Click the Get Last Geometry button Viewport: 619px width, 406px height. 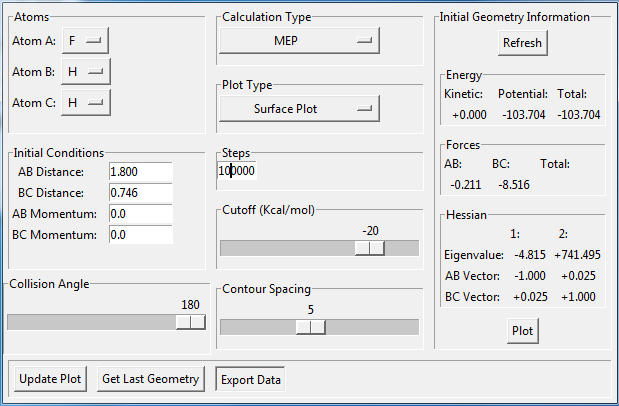152,379
